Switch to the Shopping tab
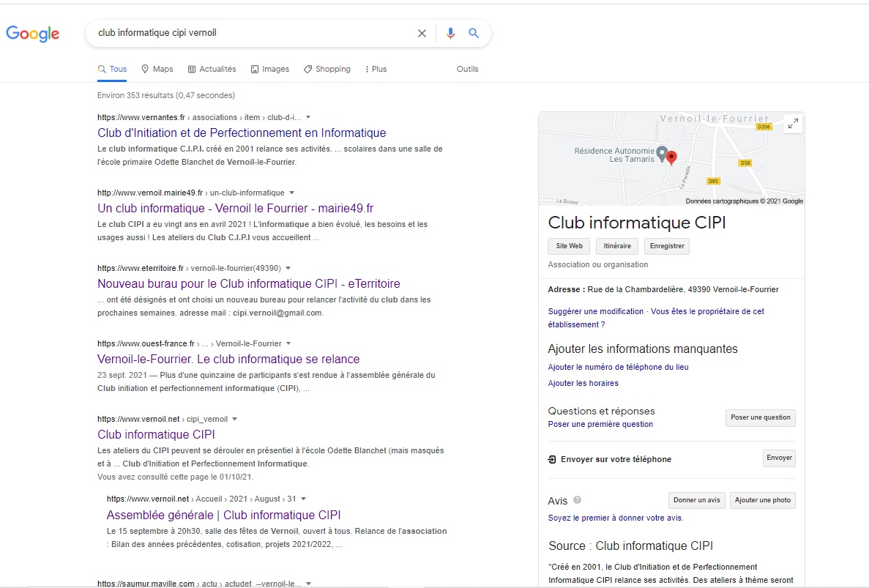This screenshot has width=869, height=588. 327,70
